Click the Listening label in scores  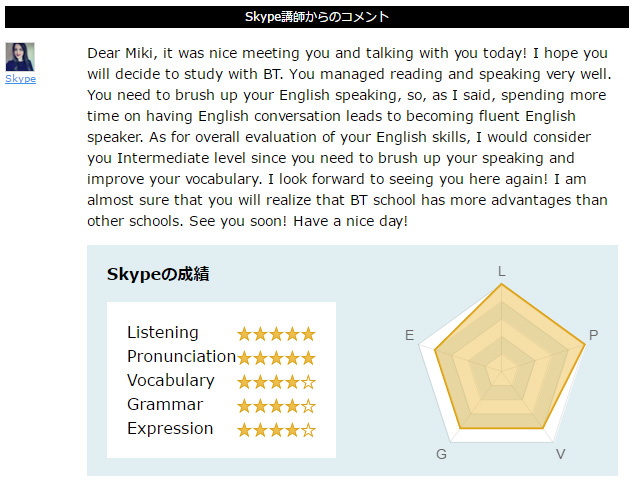163,333
